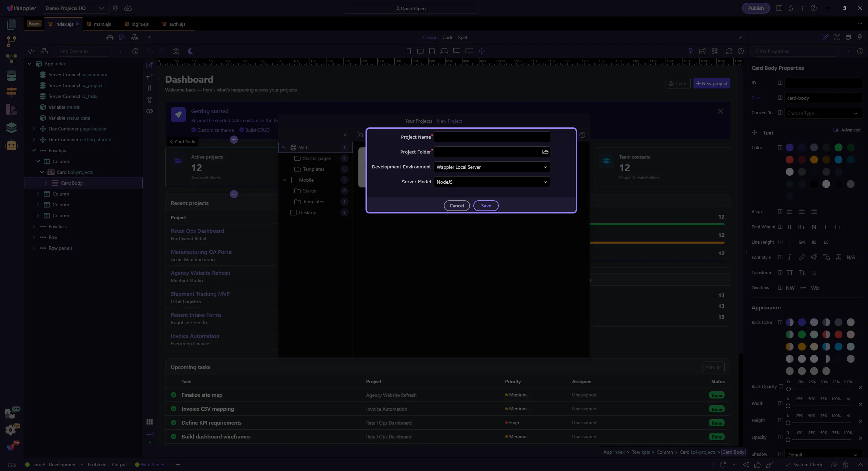
Task: Click the screenshot camera icon in the toolbar
Action: click(176, 51)
